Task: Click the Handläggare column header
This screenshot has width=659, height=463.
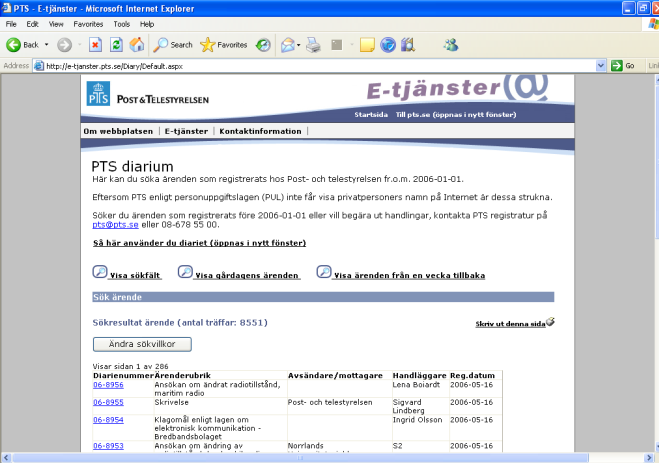Action: click(x=419, y=376)
